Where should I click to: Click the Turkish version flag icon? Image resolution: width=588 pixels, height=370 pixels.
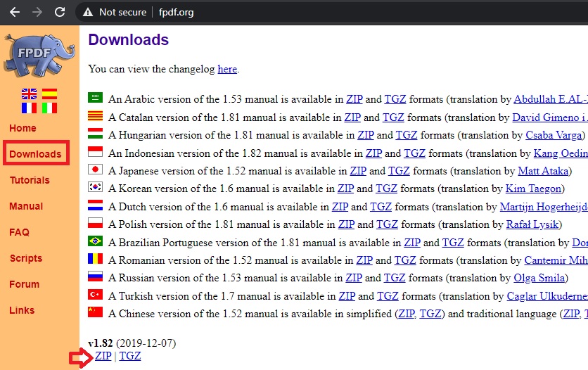pyautogui.click(x=95, y=294)
